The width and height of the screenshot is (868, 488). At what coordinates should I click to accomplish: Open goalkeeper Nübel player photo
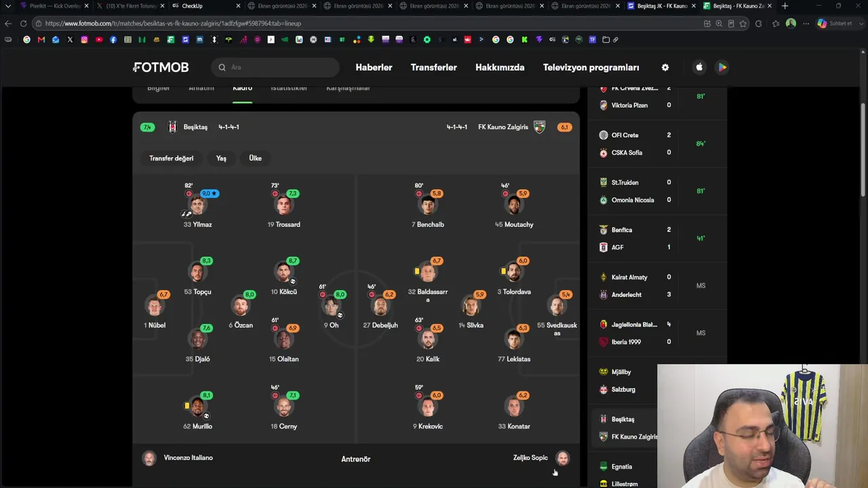coord(155,306)
